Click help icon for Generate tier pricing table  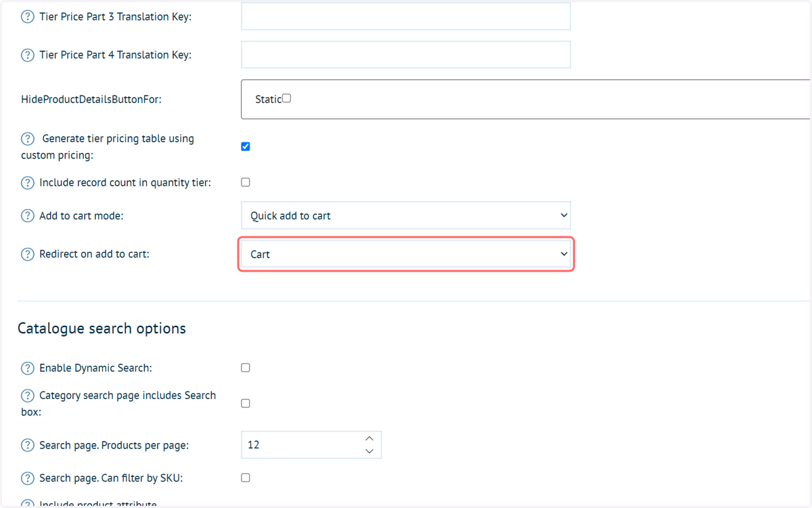click(28, 139)
